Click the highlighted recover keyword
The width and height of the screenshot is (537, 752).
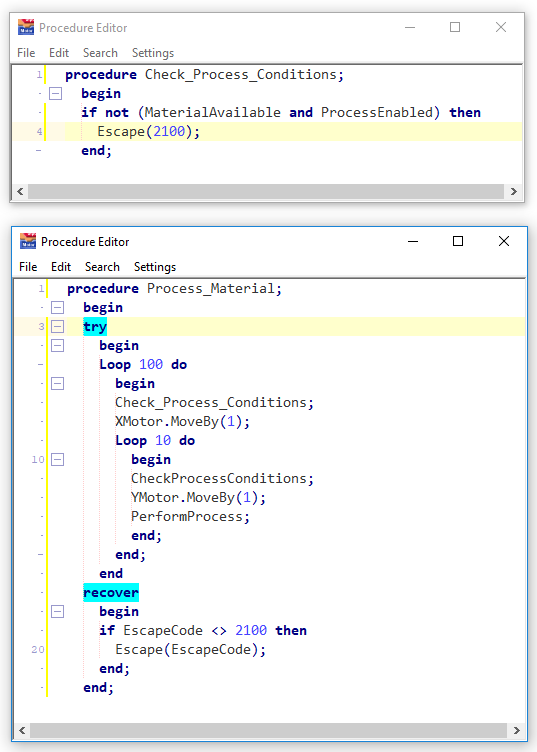pyautogui.click(x=111, y=592)
